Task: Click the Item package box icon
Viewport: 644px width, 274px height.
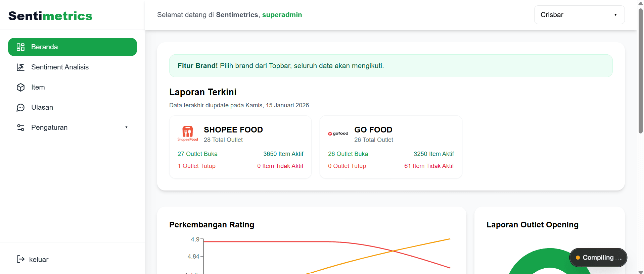Action: coord(20,87)
